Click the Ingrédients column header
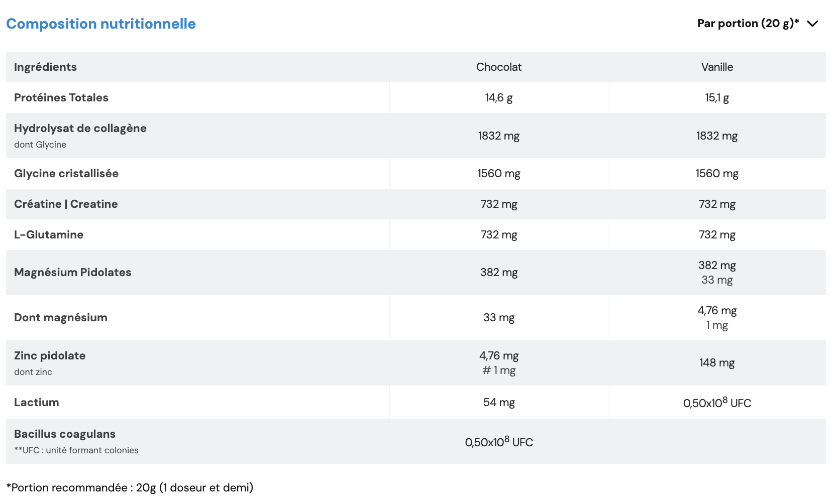838x504 pixels. 45,67
